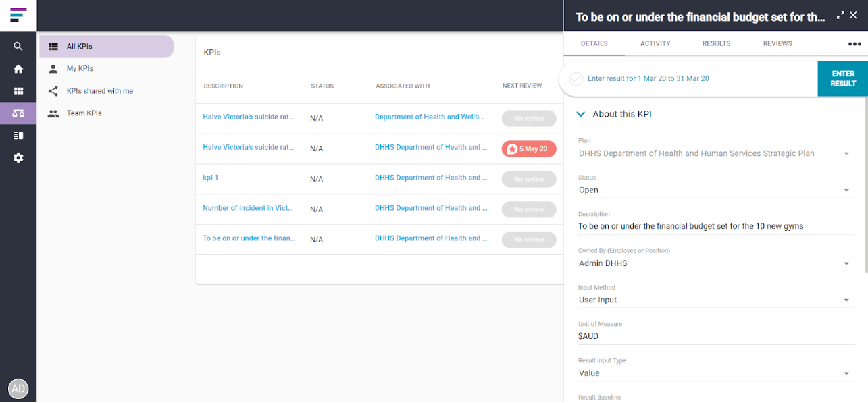Screen dimensions: 868x403
Task: Click the detail panel title text
Action: pos(700,18)
